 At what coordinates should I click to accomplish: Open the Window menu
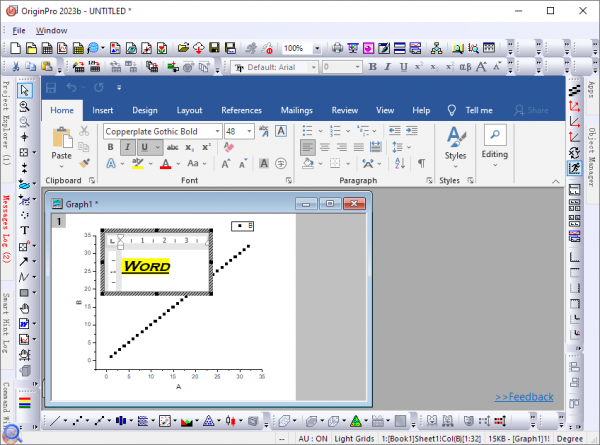[x=50, y=30]
